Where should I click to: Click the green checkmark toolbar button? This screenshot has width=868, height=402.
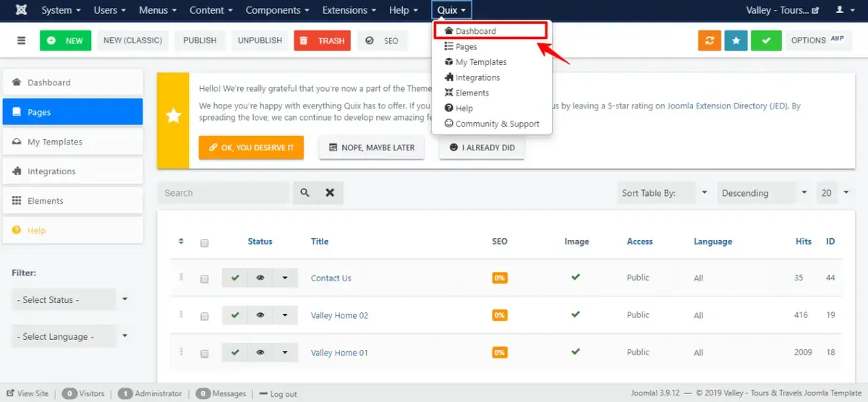pyautogui.click(x=766, y=40)
